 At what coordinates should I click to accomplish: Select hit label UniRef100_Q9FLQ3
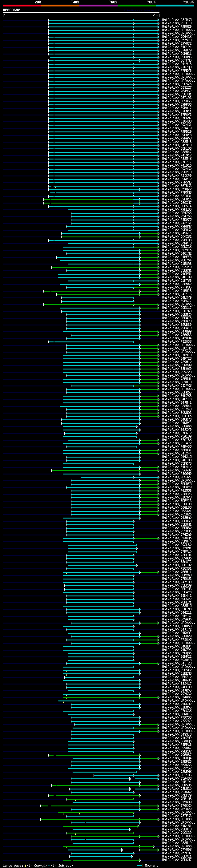click(x=177, y=240)
